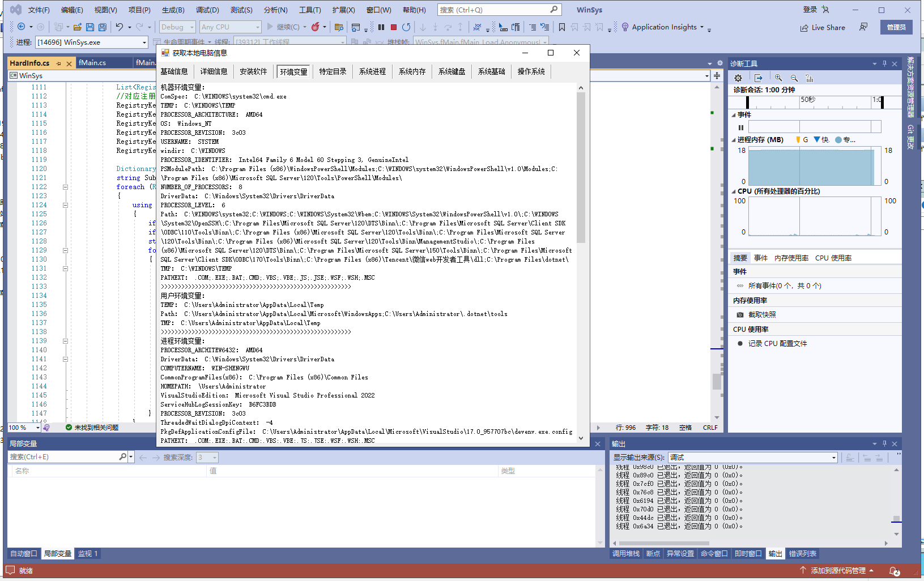Collapse the 事件 section in diagnostics
The width and height of the screenshot is (924, 581).
tap(734, 115)
